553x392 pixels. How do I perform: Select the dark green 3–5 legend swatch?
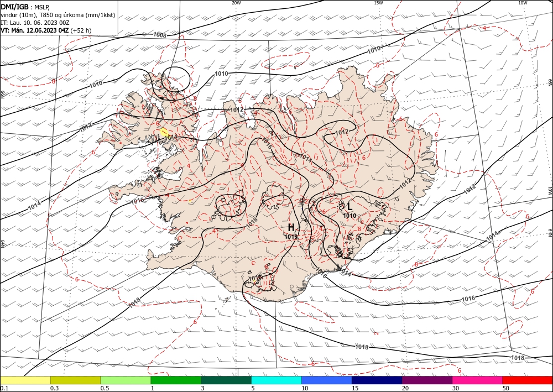click(x=226, y=380)
